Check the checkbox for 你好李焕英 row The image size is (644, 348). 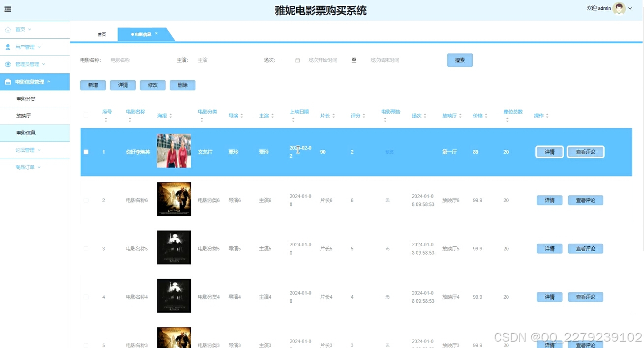click(x=86, y=152)
